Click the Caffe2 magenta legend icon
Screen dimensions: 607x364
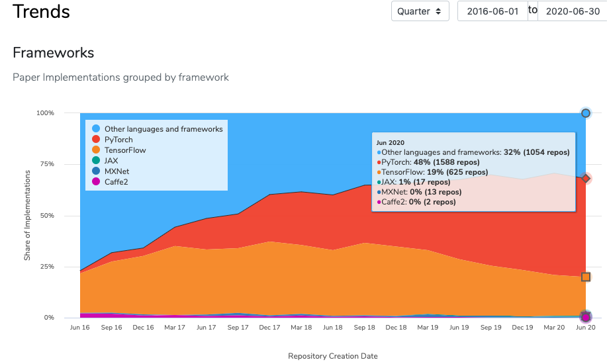pyautogui.click(x=96, y=181)
